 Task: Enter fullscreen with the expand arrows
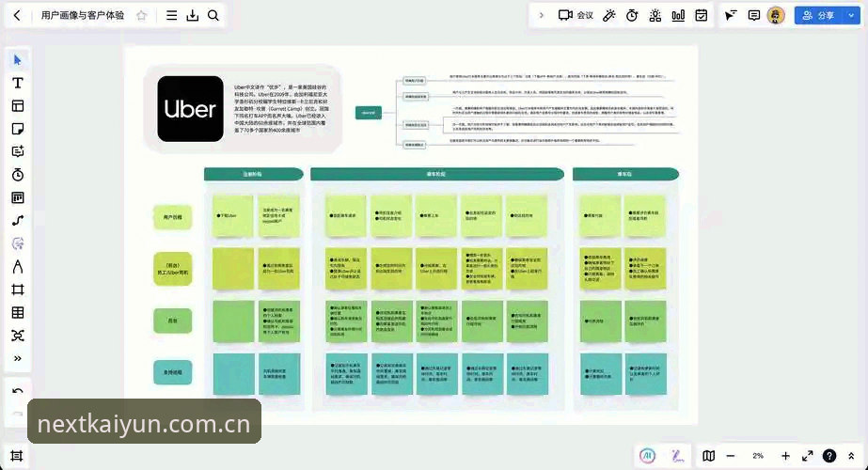[x=808, y=456]
